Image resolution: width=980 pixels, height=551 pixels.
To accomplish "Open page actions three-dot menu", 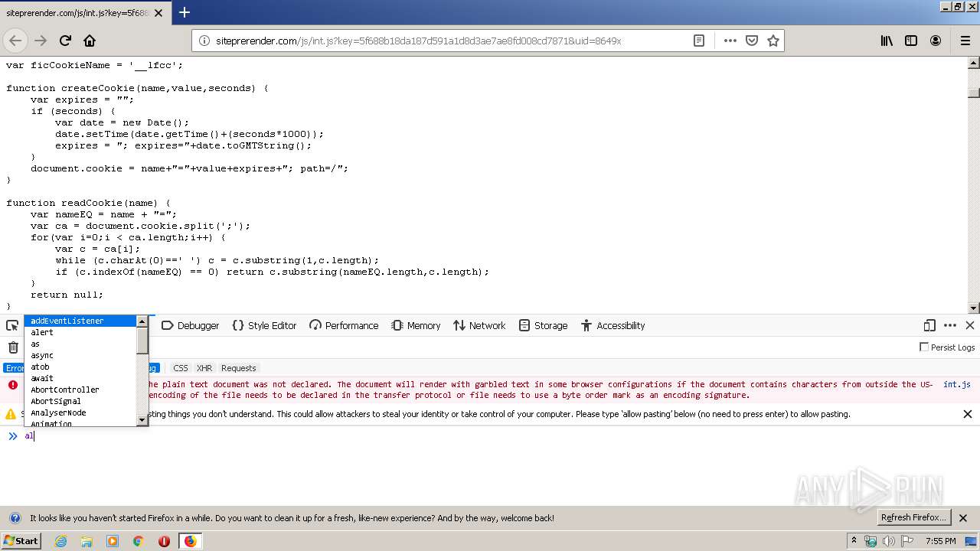I will 730,41.
